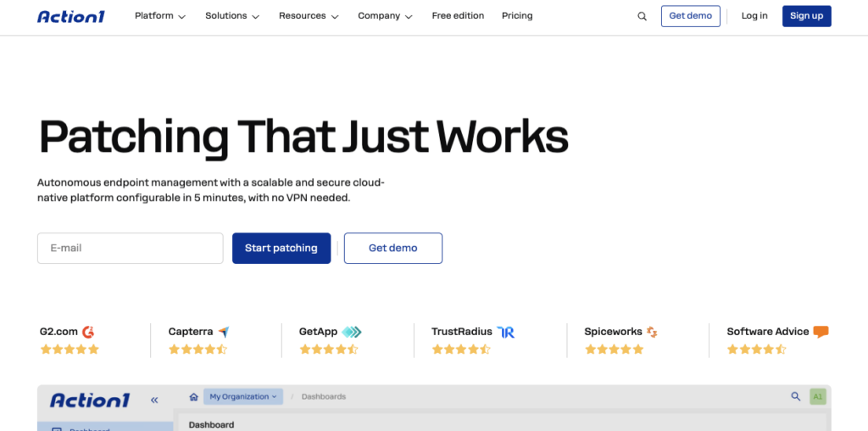Focus the E-mail input field
Image resolution: width=868 pixels, height=431 pixels.
(130, 249)
